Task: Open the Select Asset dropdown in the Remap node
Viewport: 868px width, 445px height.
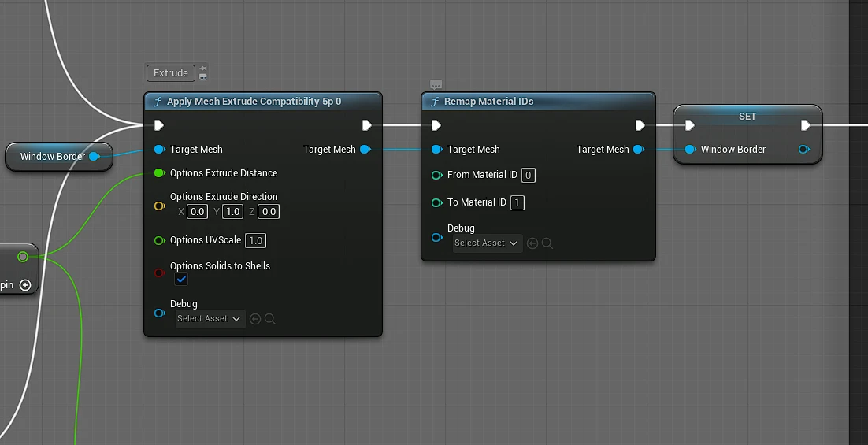Action: [x=487, y=243]
